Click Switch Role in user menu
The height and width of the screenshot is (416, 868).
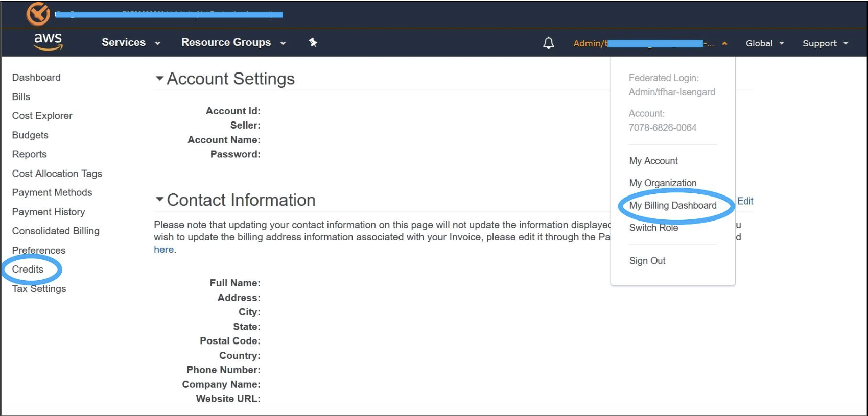(x=653, y=228)
